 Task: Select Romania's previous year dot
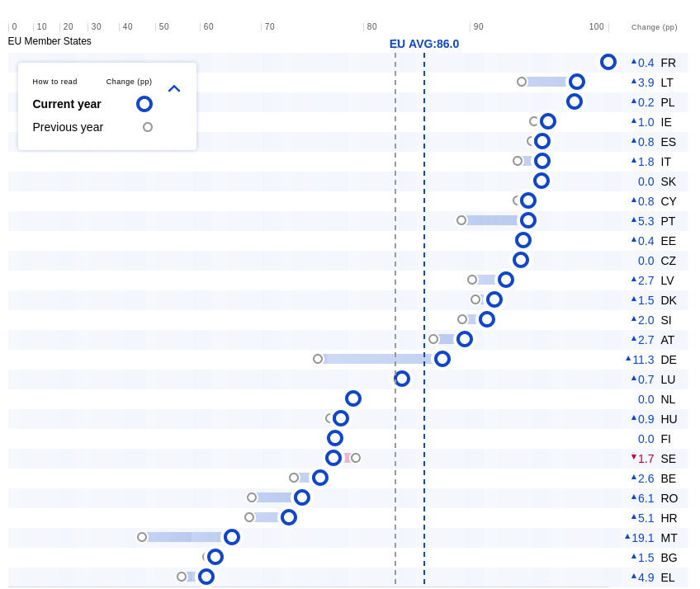coord(252,497)
